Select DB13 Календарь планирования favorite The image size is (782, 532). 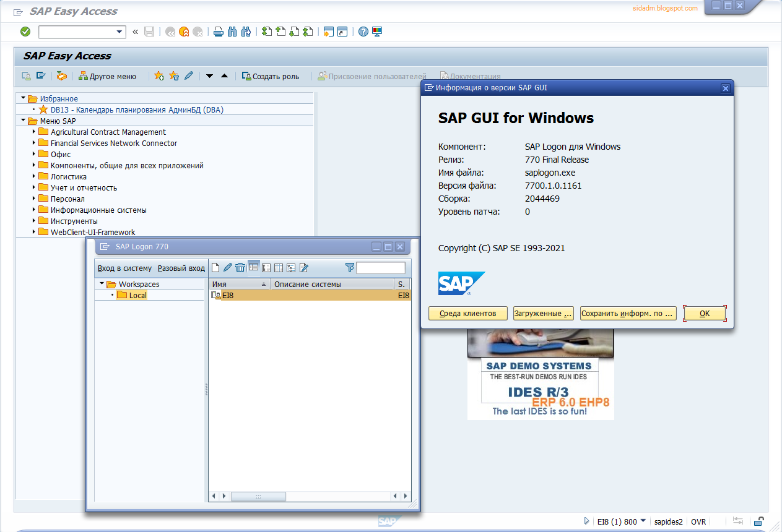click(x=137, y=109)
